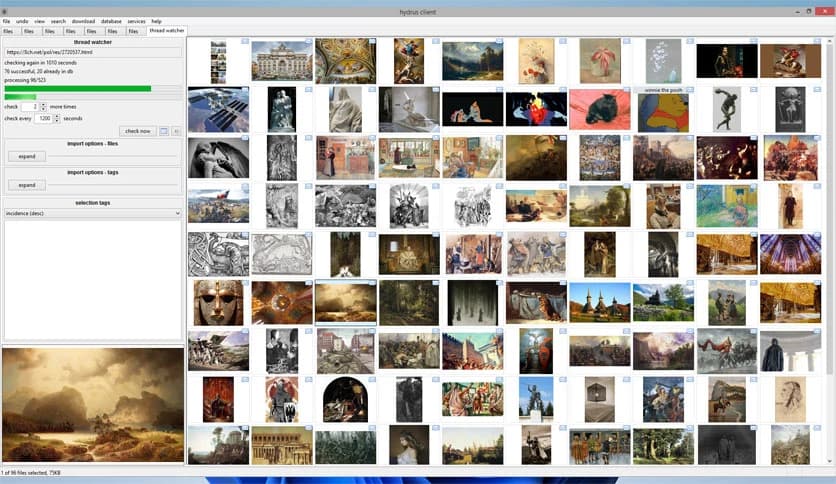
Task: Select the wooden churches thumbnail
Action: point(600,303)
